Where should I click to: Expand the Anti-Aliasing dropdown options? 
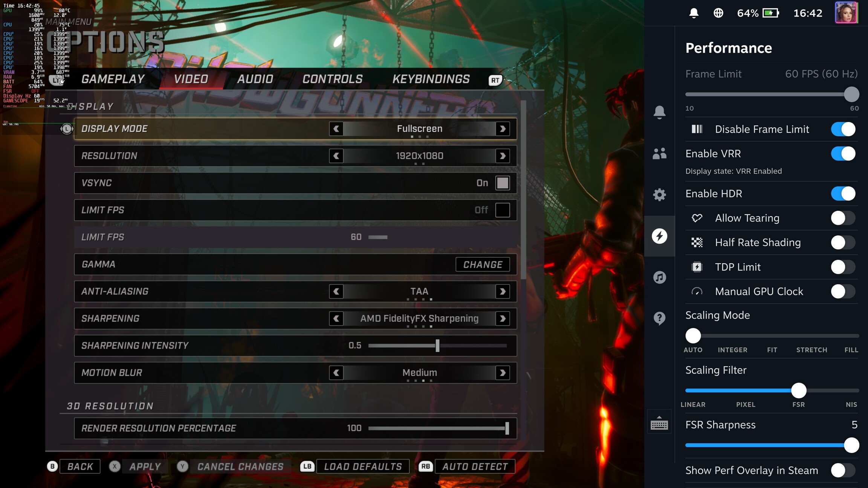pos(503,291)
